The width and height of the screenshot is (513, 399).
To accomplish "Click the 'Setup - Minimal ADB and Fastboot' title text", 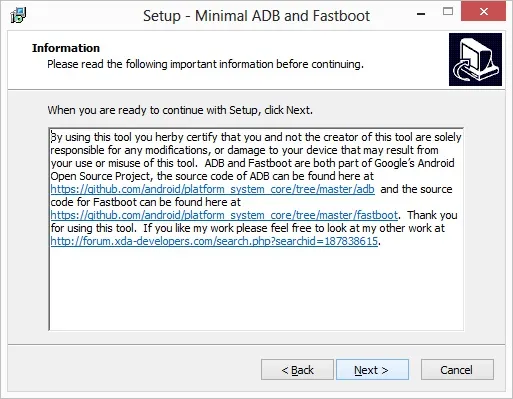I will pyautogui.click(x=256, y=16).
